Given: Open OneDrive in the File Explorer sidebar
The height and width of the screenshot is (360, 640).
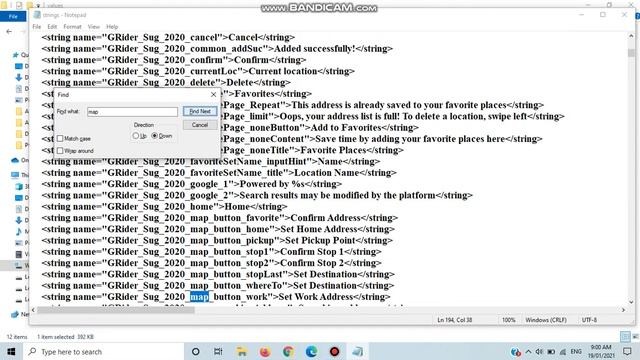Looking at the screenshot, I should click(20, 160).
